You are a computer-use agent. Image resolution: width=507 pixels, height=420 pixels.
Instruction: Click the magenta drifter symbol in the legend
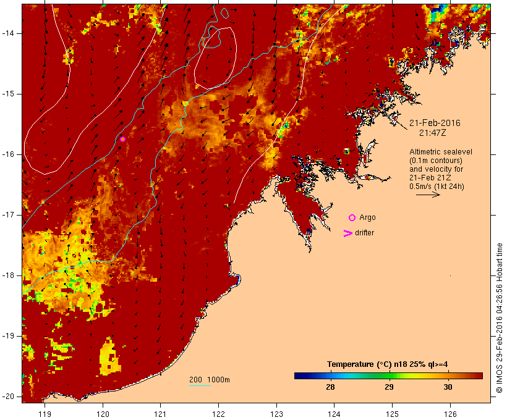point(347,233)
